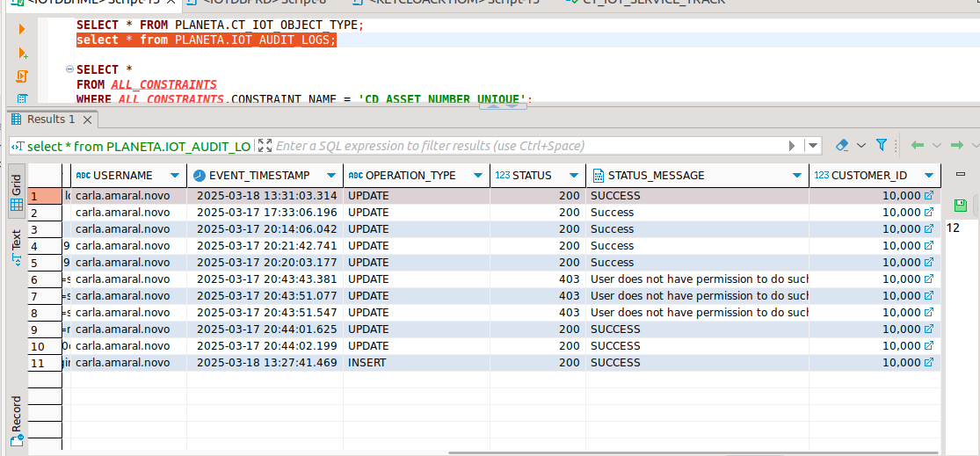Viewport: 980px width, 456px height.
Task: Open the dropdown next to the eraser icon
Action: [861, 146]
